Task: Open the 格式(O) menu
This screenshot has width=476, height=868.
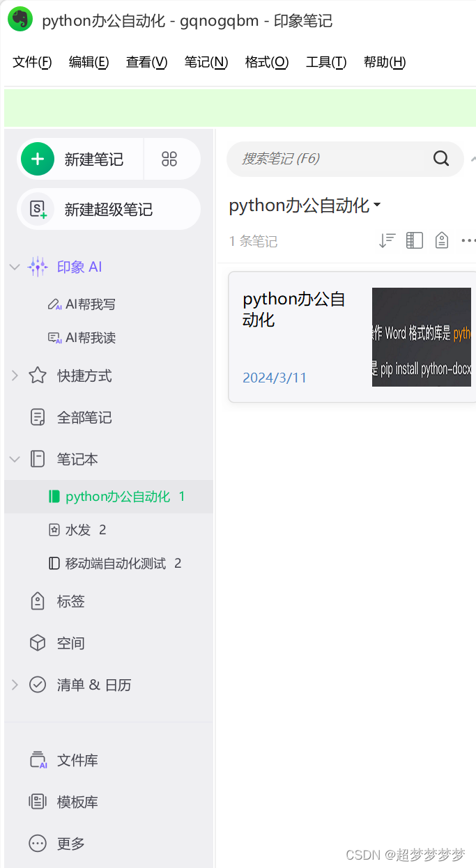Action: tap(267, 62)
